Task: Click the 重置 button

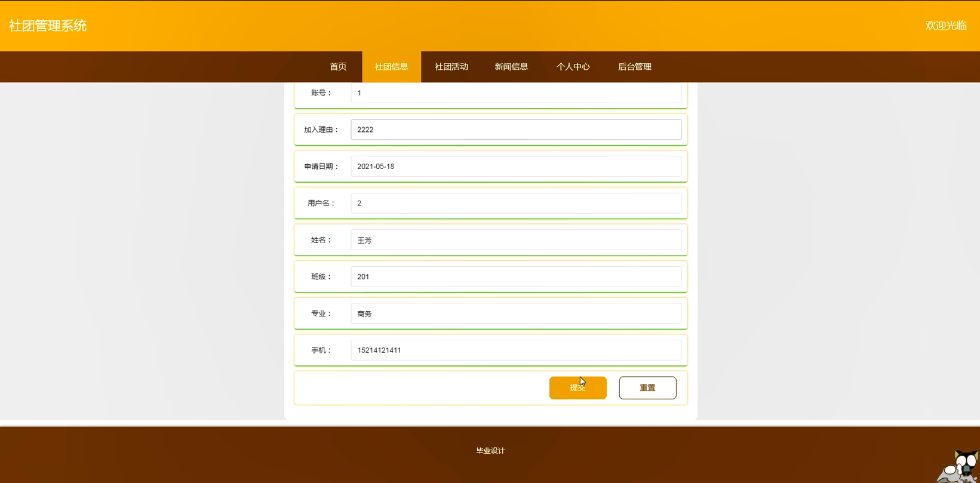Action: point(647,388)
